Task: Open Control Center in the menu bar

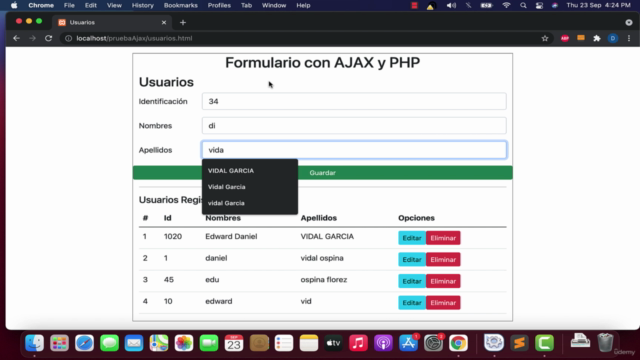Action: (539, 5)
